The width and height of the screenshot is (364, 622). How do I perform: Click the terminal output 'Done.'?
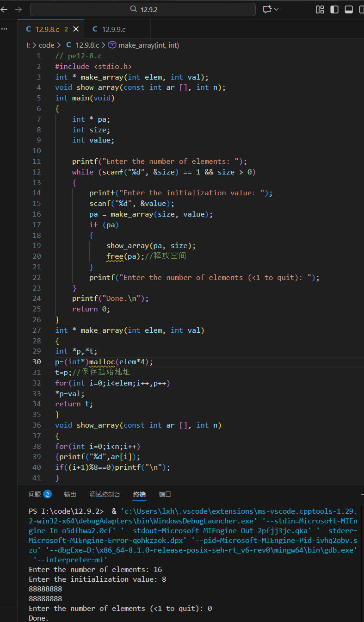point(39,618)
